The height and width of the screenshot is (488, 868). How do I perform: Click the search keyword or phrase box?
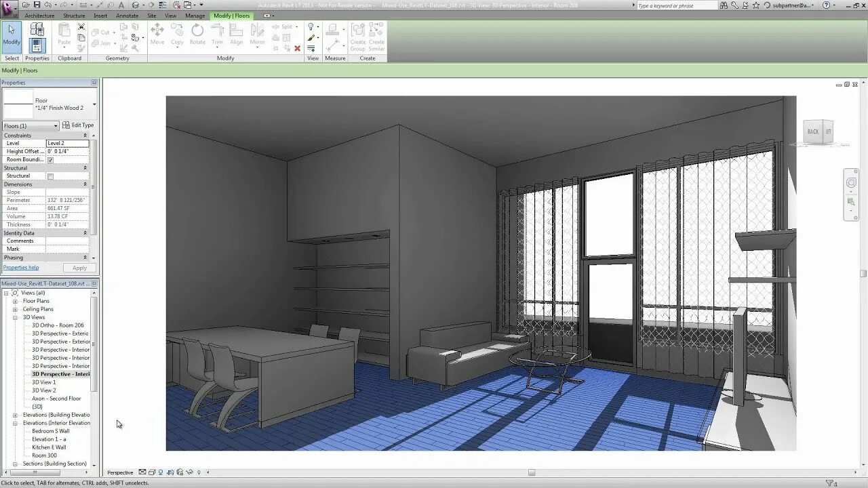coord(676,5)
